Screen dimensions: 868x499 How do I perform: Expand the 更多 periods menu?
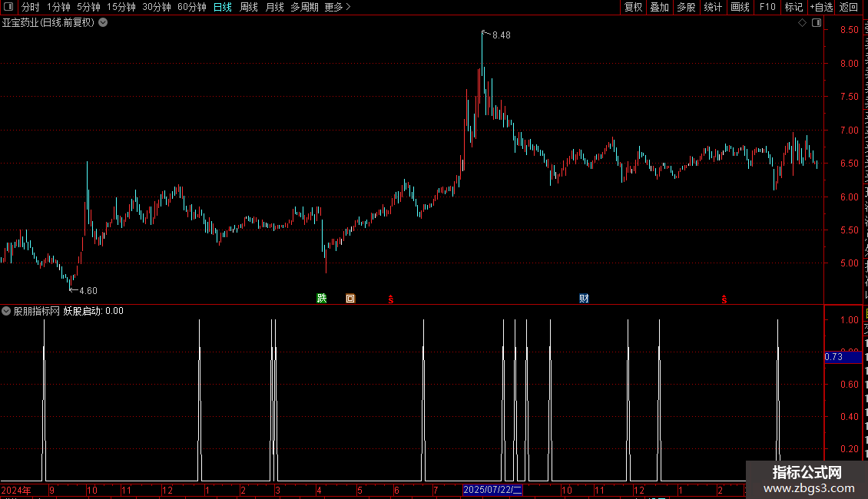[338, 7]
